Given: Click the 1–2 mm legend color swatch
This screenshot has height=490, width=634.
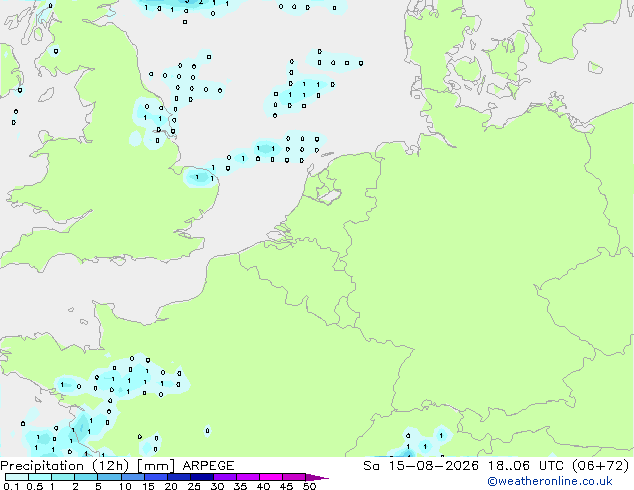Looking at the screenshot, I should tap(63, 477).
